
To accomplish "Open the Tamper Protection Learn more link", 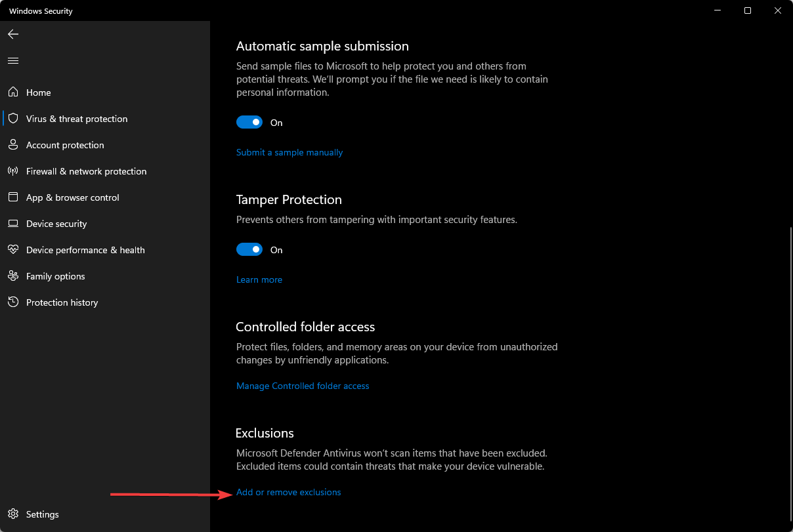I will [x=259, y=279].
